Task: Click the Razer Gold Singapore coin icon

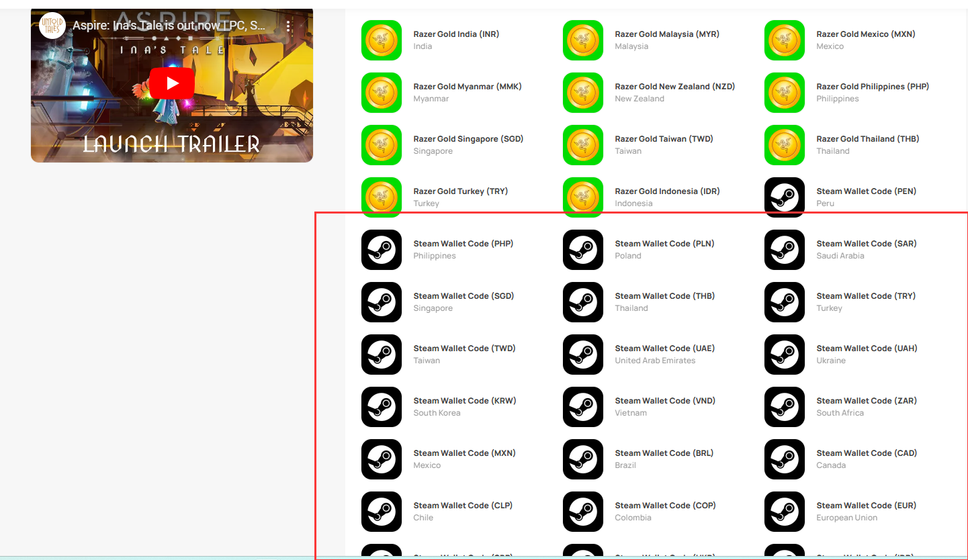Action: click(382, 145)
